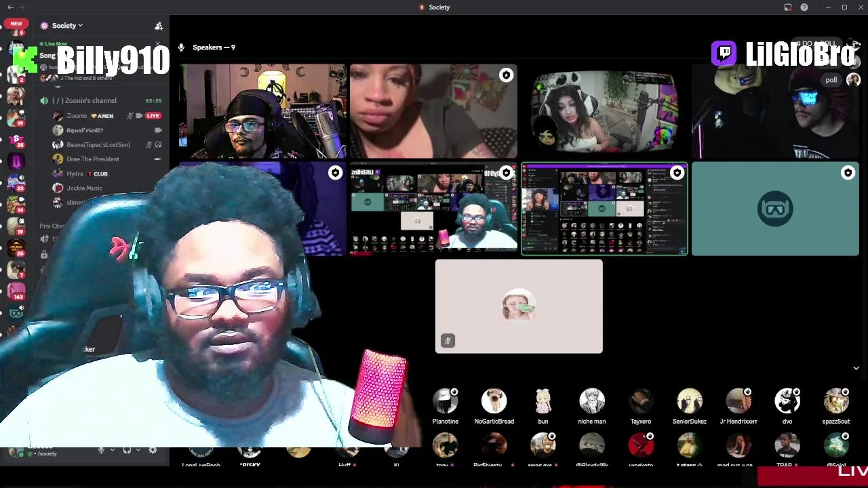Click deafened icon next to Beans(Tupac'sLostSon)

coord(158,144)
